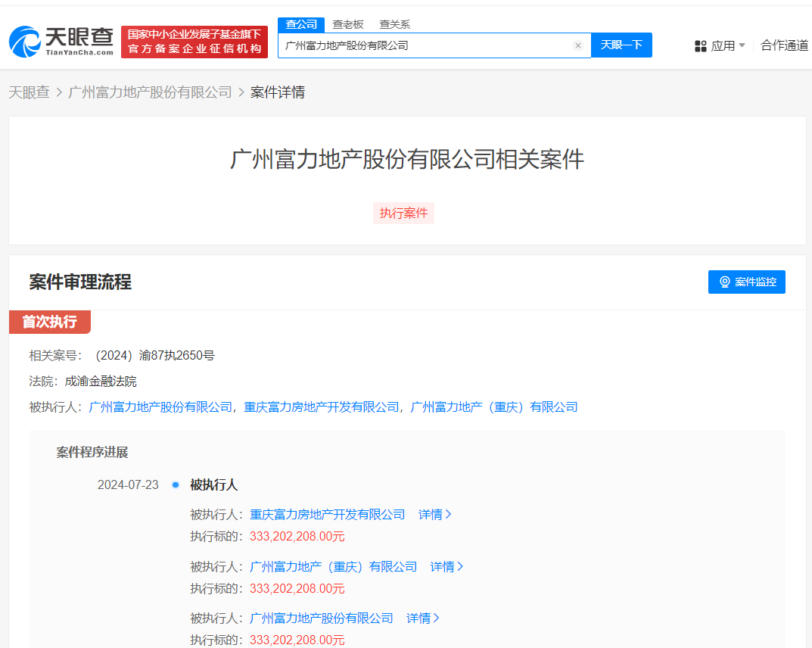Click the timeline dot beside 2024-07-23
The width and height of the screenshot is (812, 648).
(x=176, y=485)
